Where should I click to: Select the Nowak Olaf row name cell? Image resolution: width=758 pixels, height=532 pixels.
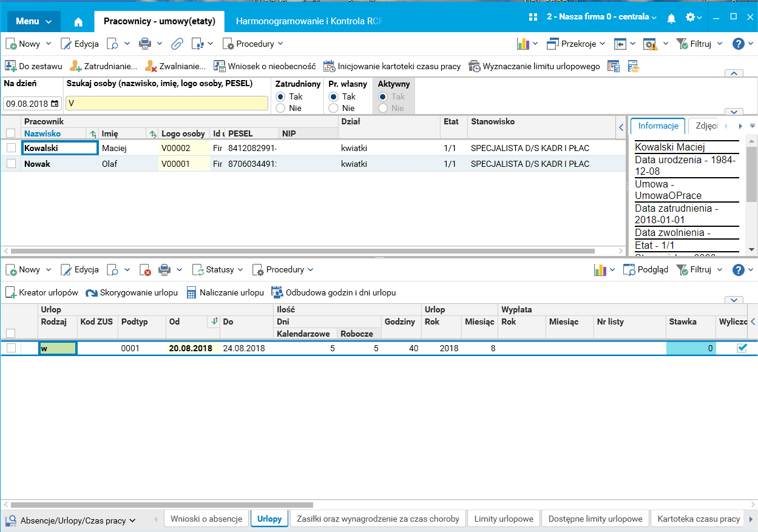pyautogui.click(x=59, y=164)
